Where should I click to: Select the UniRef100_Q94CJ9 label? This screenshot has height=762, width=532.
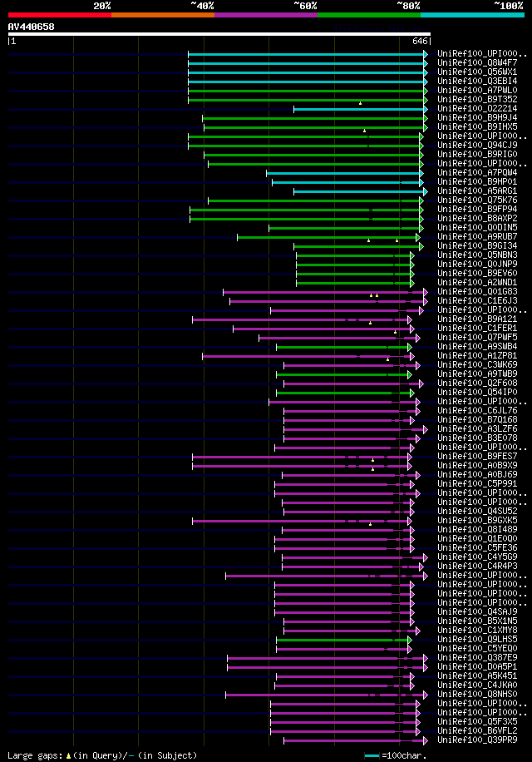pos(477,146)
